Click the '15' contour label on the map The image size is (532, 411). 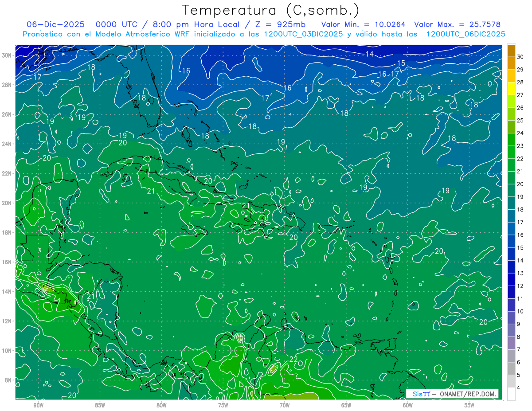[x=401, y=63]
